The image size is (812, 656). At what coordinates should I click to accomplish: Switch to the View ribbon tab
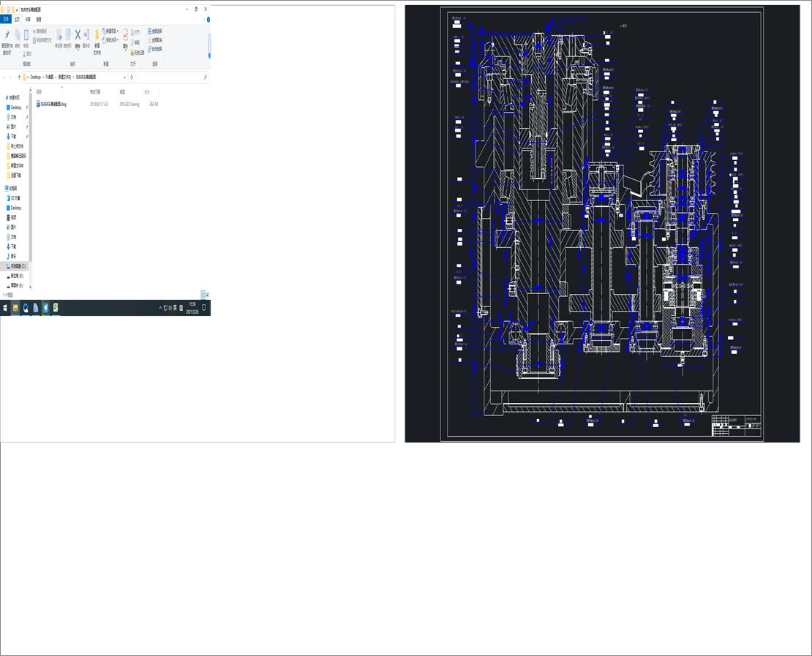click(x=38, y=19)
